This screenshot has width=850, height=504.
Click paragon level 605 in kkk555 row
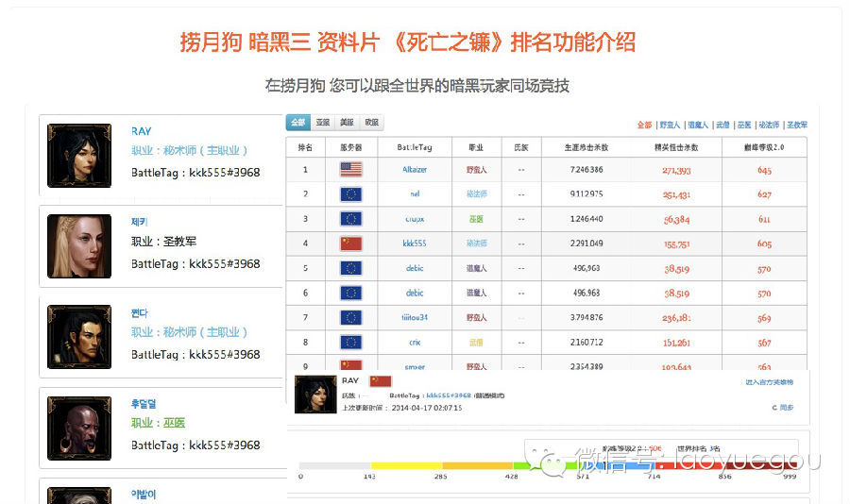pos(764,244)
